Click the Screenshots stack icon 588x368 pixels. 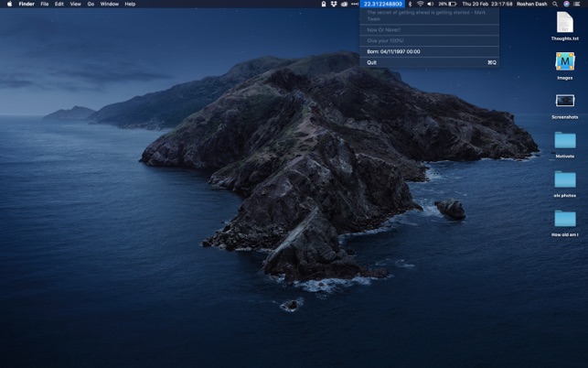point(564,101)
